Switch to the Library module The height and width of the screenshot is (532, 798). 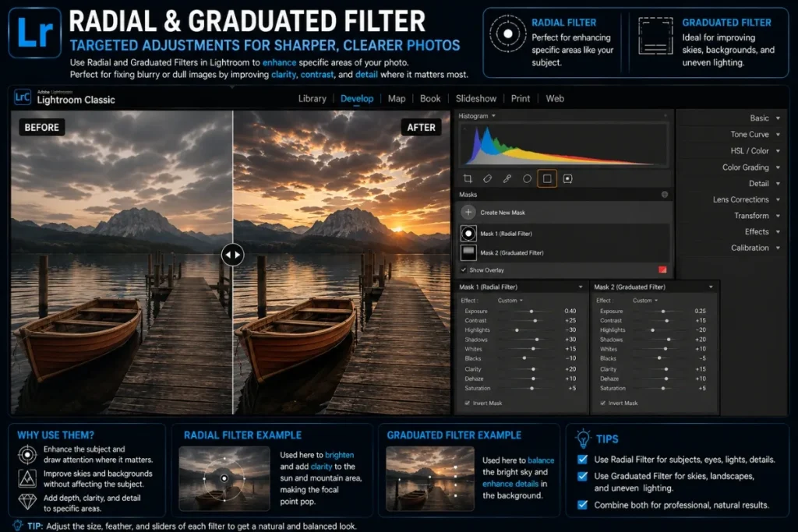pyautogui.click(x=312, y=99)
